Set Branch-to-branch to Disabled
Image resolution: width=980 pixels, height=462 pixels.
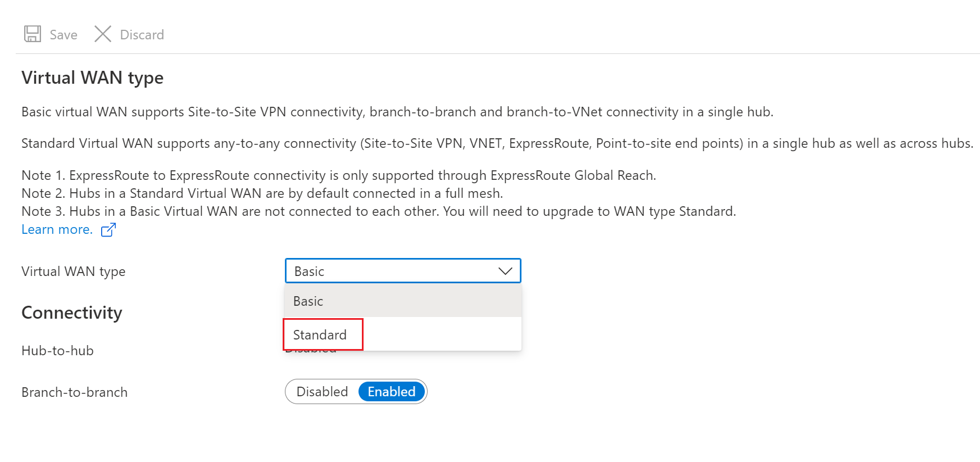coord(322,392)
